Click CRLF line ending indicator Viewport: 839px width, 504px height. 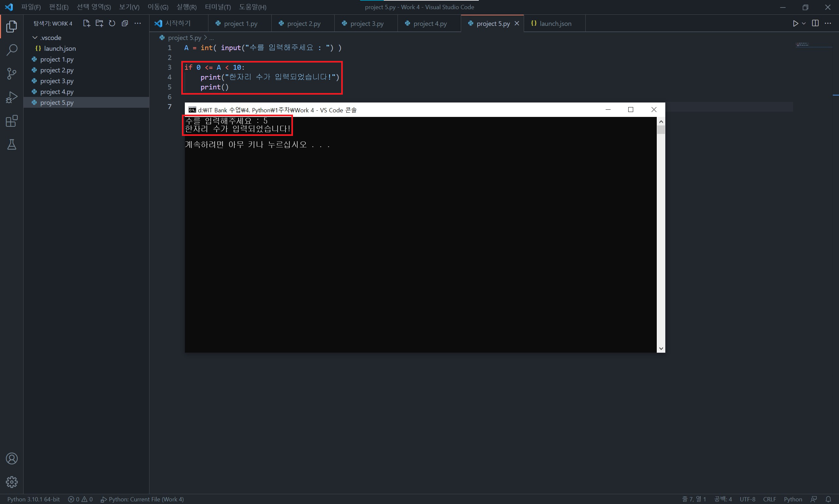pyautogui.click(x=769, y=499)
